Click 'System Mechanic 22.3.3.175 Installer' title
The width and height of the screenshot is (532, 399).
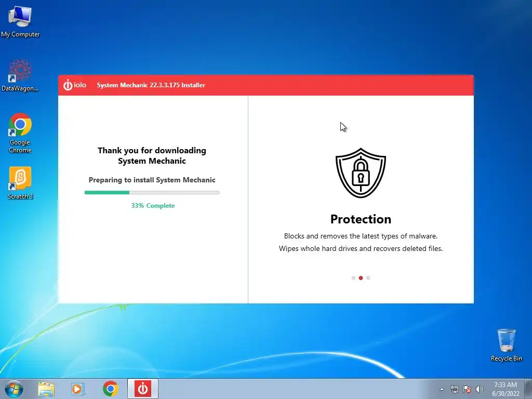tap(151, 85)
